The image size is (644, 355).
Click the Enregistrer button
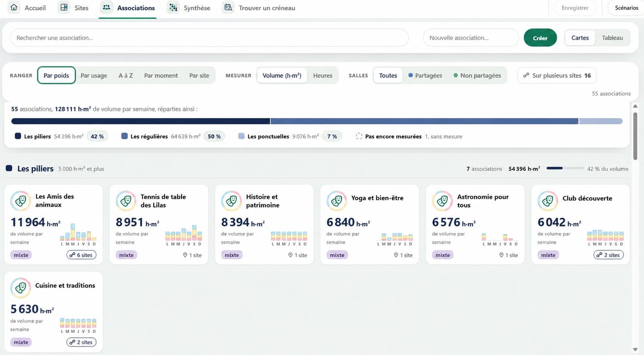[x=575, y=8]
